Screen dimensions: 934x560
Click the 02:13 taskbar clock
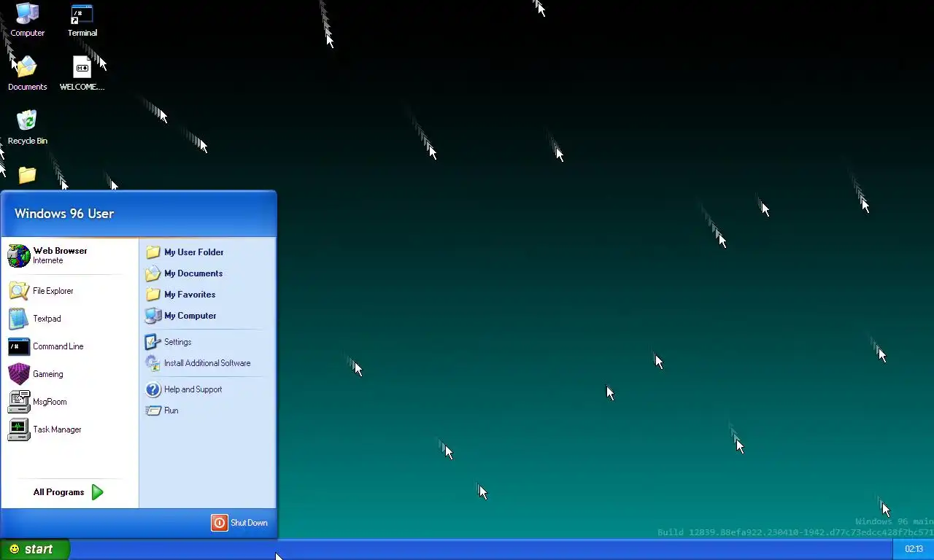point(914,549)
